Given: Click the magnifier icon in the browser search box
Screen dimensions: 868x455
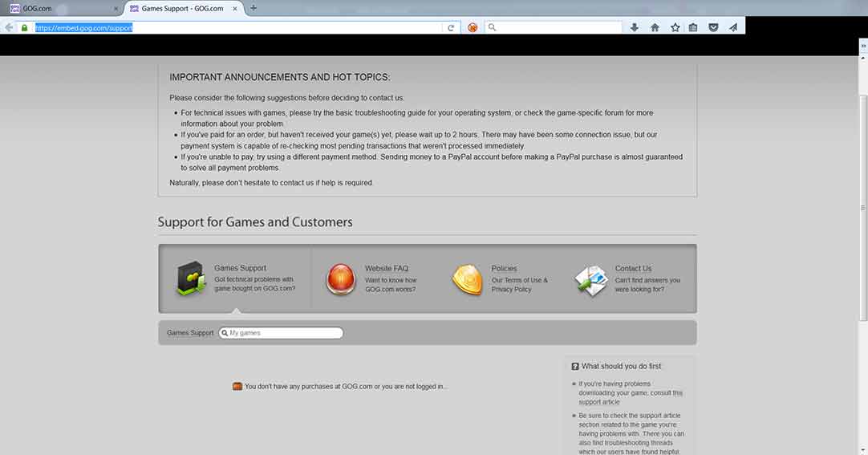Looking at the screenshot, I should click(492, 27).
